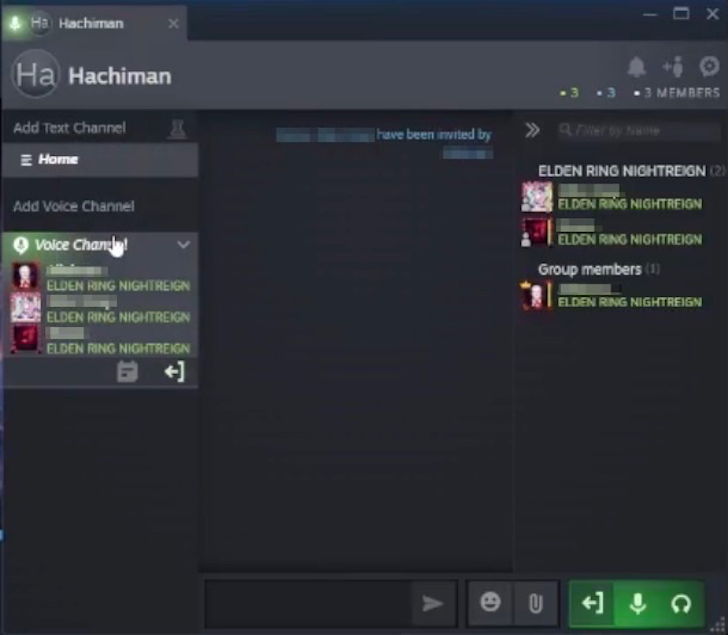
Task: Click the chat message input box
Action: (x=308, y=603)
